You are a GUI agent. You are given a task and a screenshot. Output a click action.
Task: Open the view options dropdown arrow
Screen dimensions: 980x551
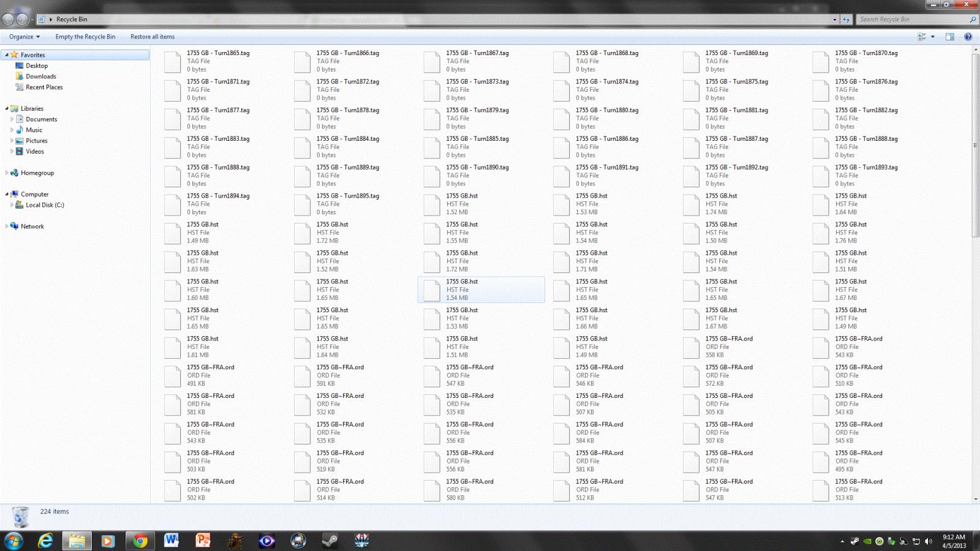click(933, 37)
